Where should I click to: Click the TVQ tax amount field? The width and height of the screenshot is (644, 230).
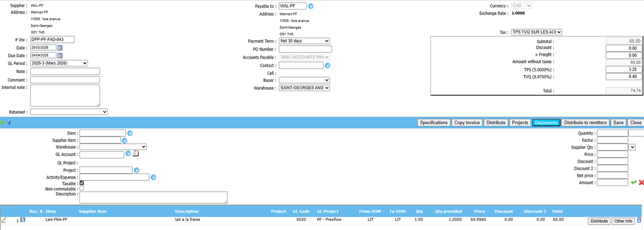[624, 76]
